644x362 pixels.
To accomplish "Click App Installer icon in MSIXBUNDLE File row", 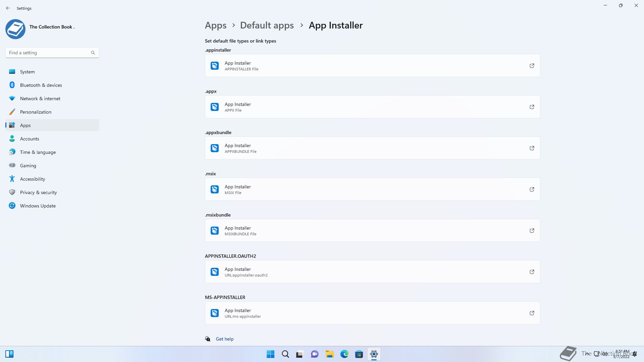I will click(215, 231).
